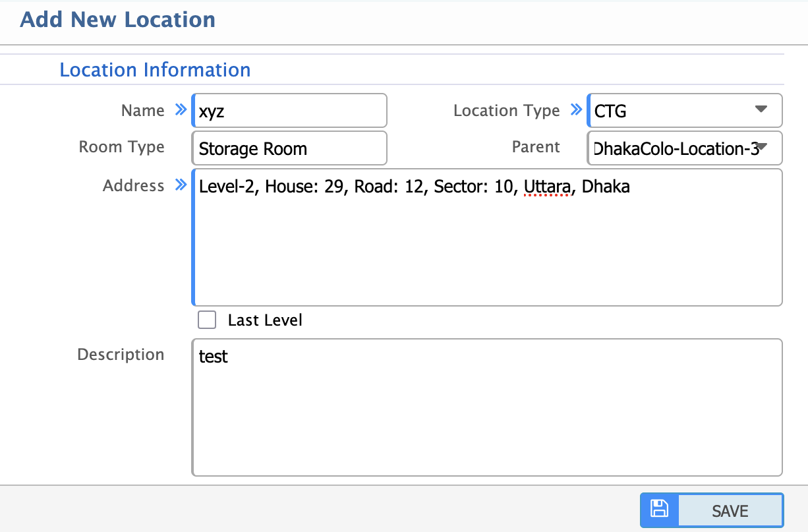Click the required marker beside Address

tap(181, 185)
